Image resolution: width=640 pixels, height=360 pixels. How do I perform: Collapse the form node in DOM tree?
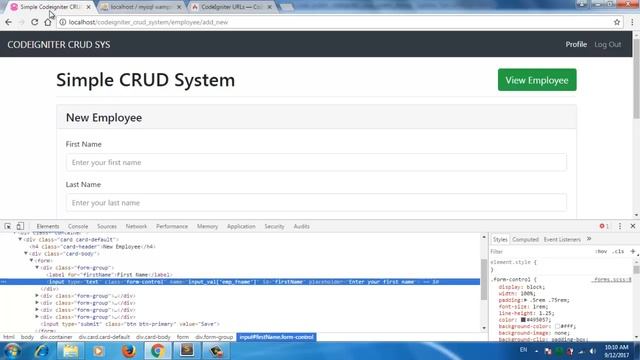(31, 260)
